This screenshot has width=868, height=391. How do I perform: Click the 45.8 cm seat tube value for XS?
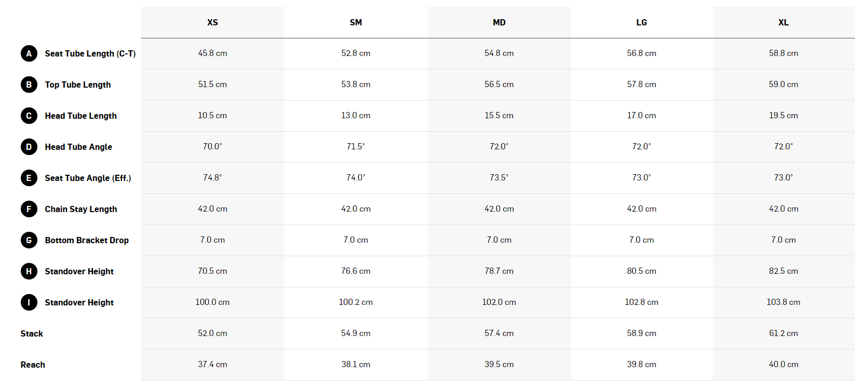click(x=213, y=53)
